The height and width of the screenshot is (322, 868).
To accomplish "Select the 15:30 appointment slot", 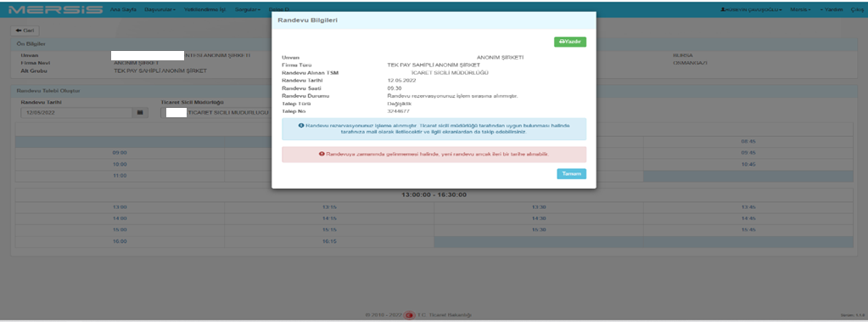I will tap(539, 230).
